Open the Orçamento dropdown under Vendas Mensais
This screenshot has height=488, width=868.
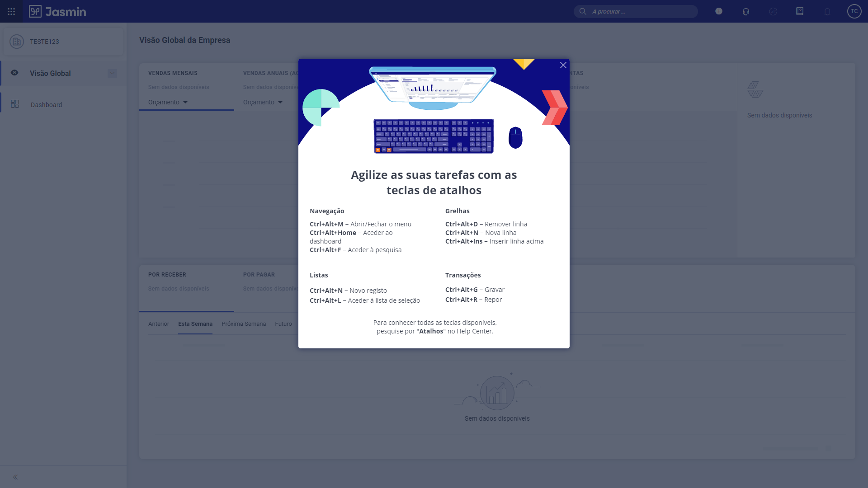(168, 102)
